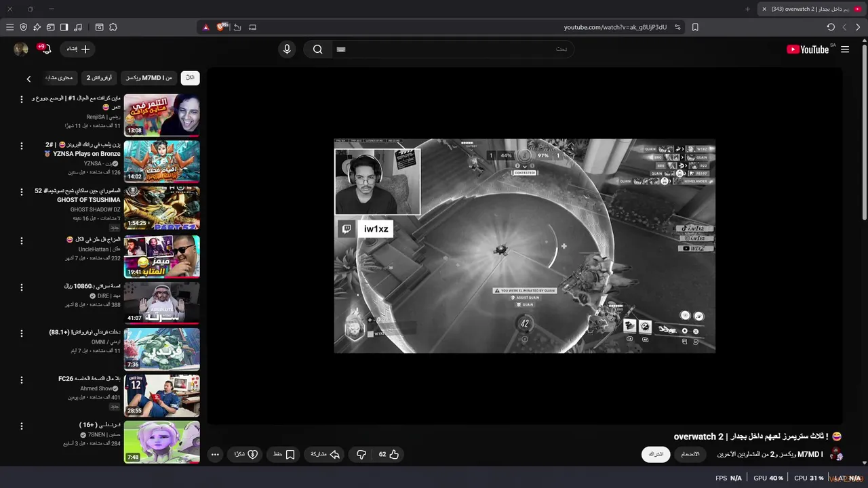Open options menu for OMNI video
This screenshot has width=868, height=488.
21,333
